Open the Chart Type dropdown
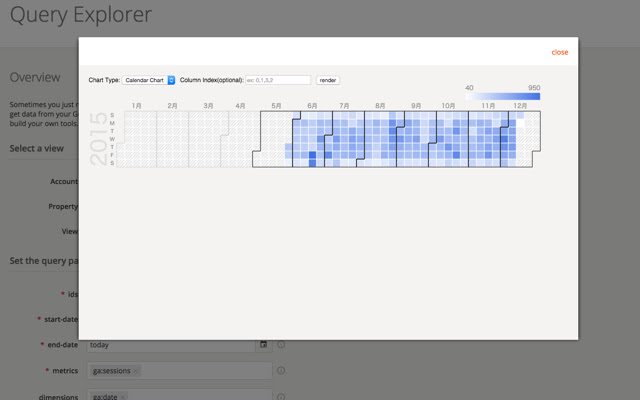The height and width of the screenshot is (400, 640). point(149,80)
